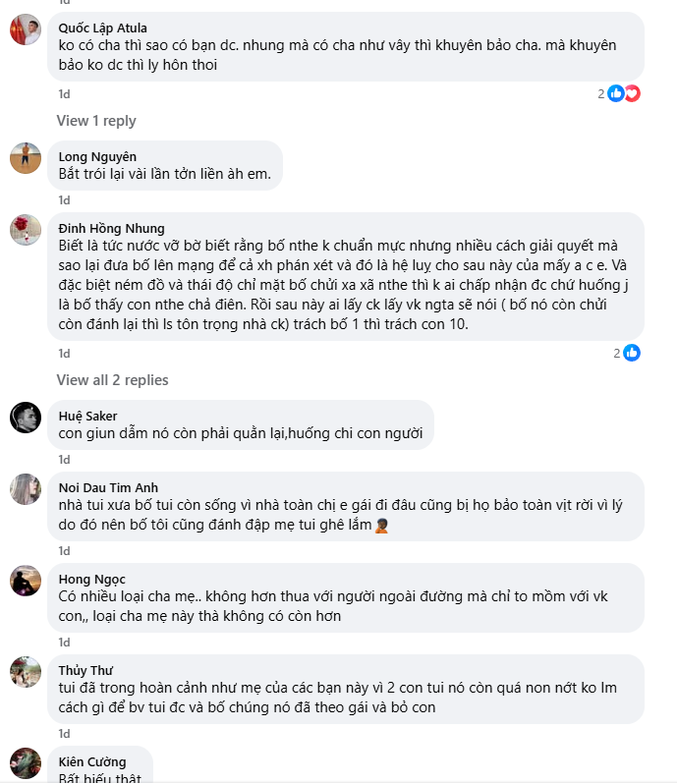Click Long Nguyên's avatar
This screenshot has height=784, width=677.
click(26, 157)
